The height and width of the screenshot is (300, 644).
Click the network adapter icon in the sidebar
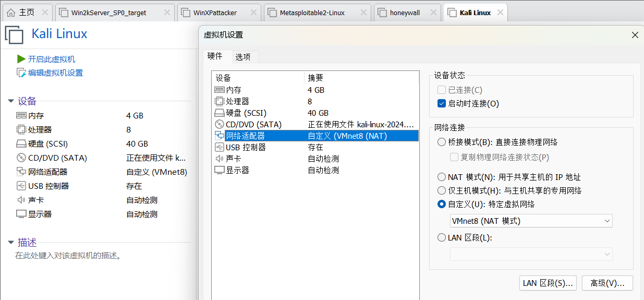21,172
